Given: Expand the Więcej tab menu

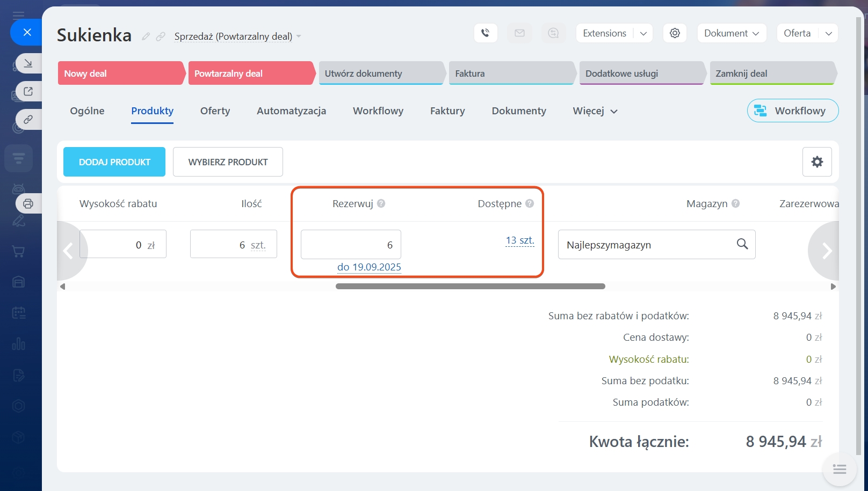Looking at the screenshot, I should coord(595,111).
